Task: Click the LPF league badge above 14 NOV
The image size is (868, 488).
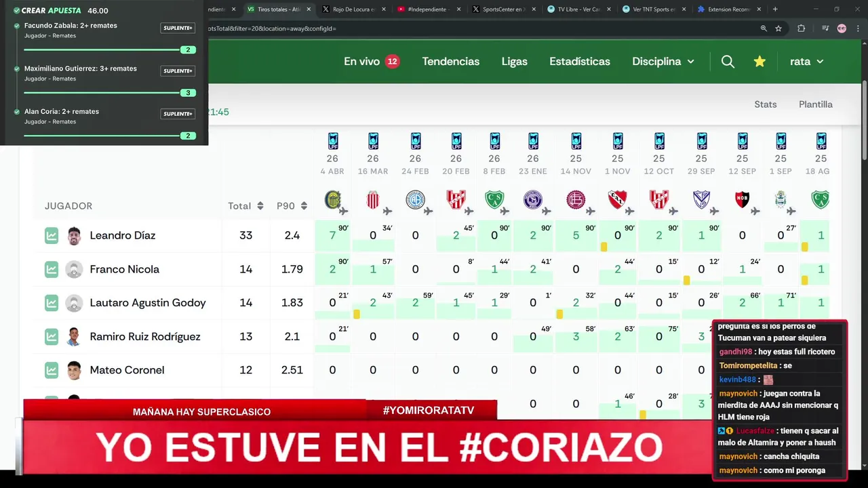Action: tap(576, 141)
